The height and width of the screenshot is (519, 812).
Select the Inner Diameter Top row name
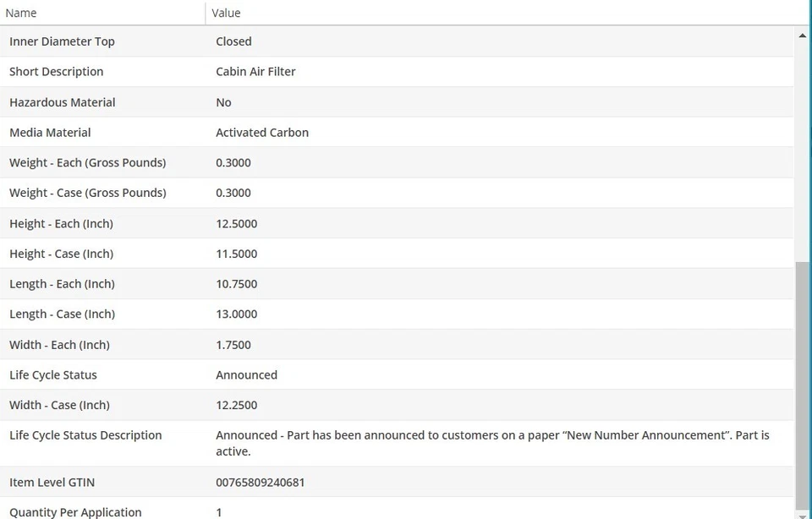[62, 41]
